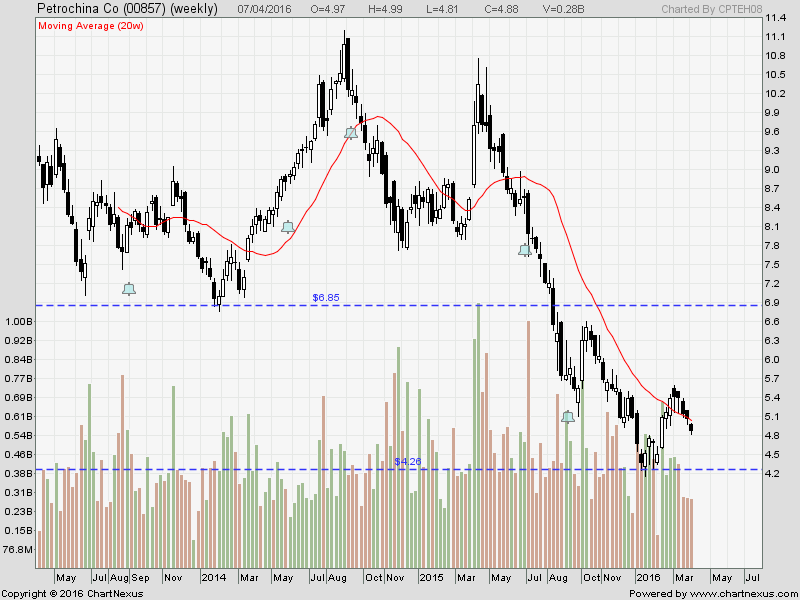Click the '6.9' price axis label

coord(772,303)
